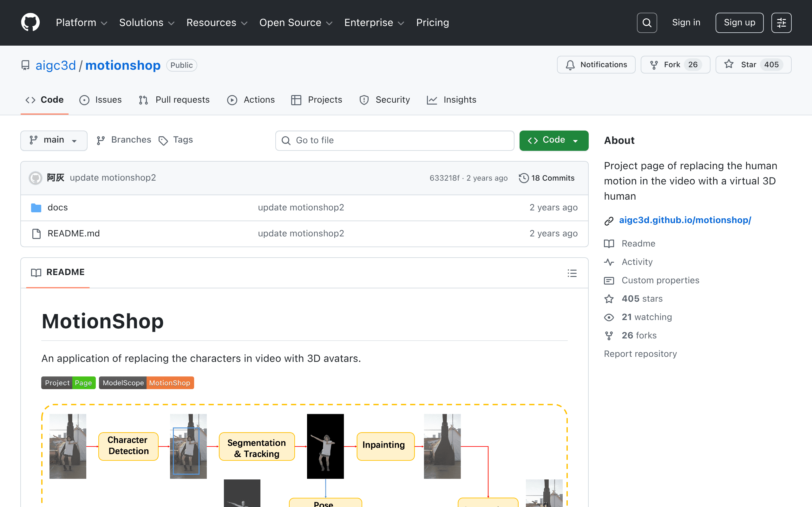Screen dimensions: 812x507
Task: Open the README outline list icon
Action: (x=572, y=273)
